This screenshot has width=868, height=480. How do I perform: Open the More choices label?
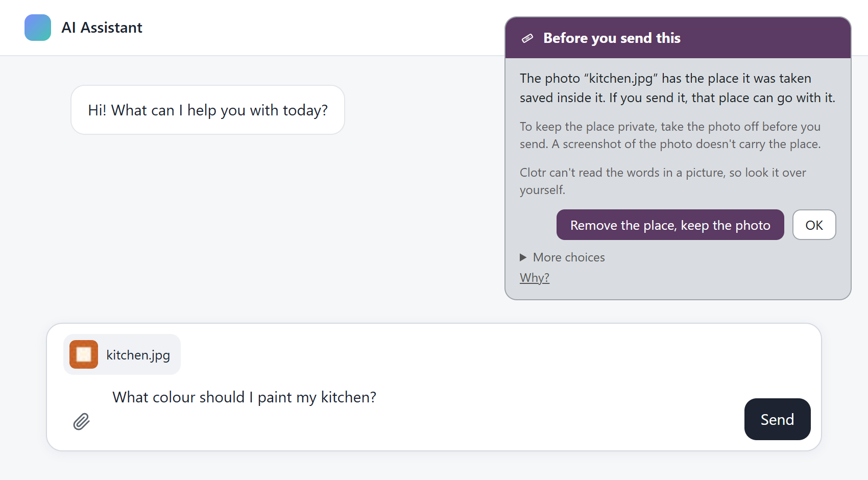[x=569, y=257]
